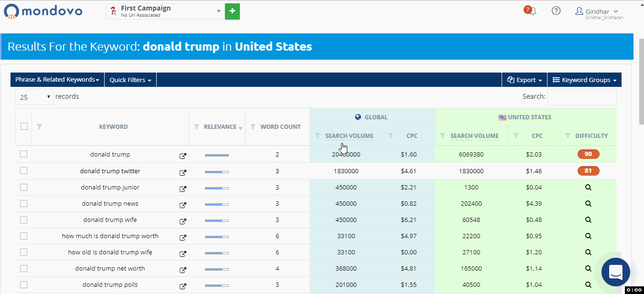Open external link for how much is donald trump worth
Screen dimensions: 644x294
[182, 237]
